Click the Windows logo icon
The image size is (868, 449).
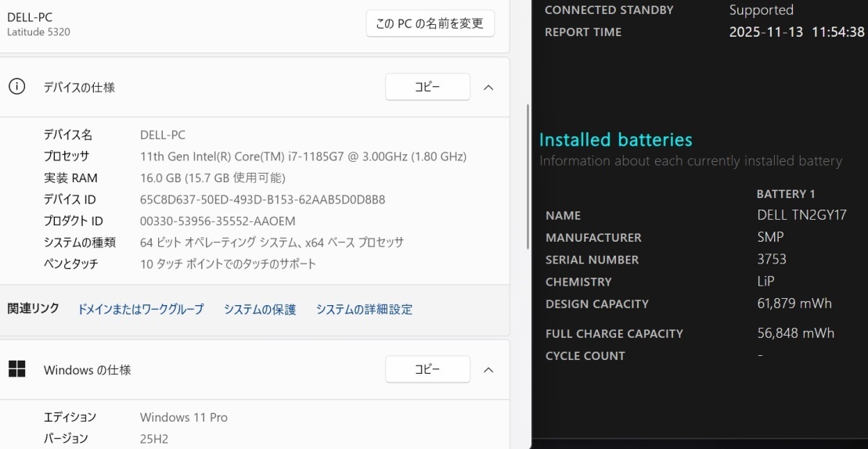16,369
